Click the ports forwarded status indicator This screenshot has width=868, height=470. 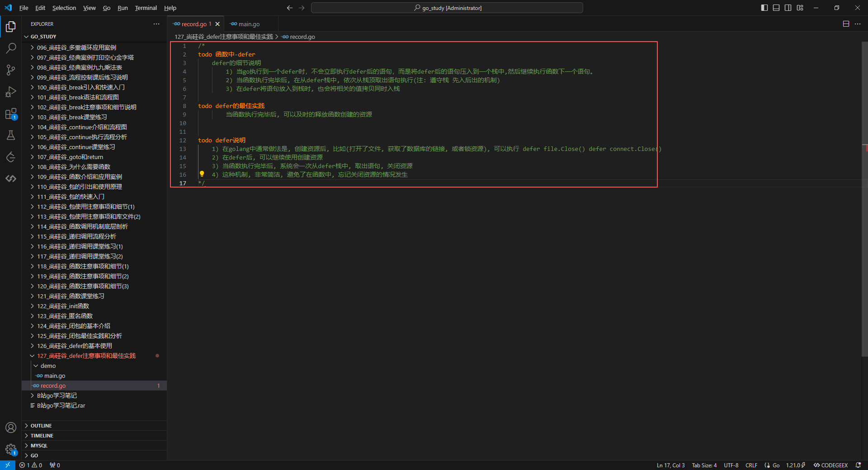[55, 465]
